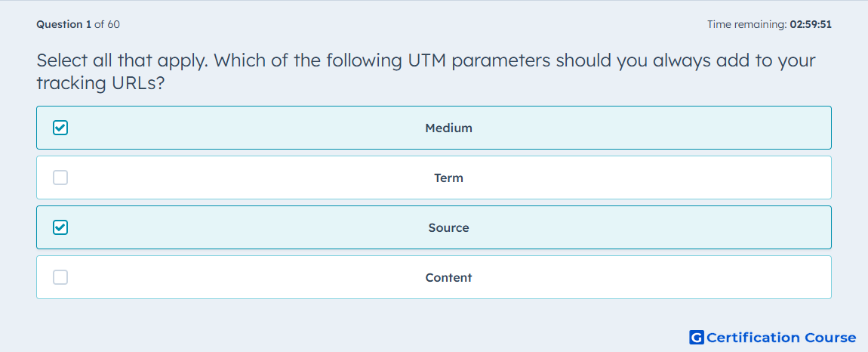Click the Source answer label text

[x=448, y=228]
